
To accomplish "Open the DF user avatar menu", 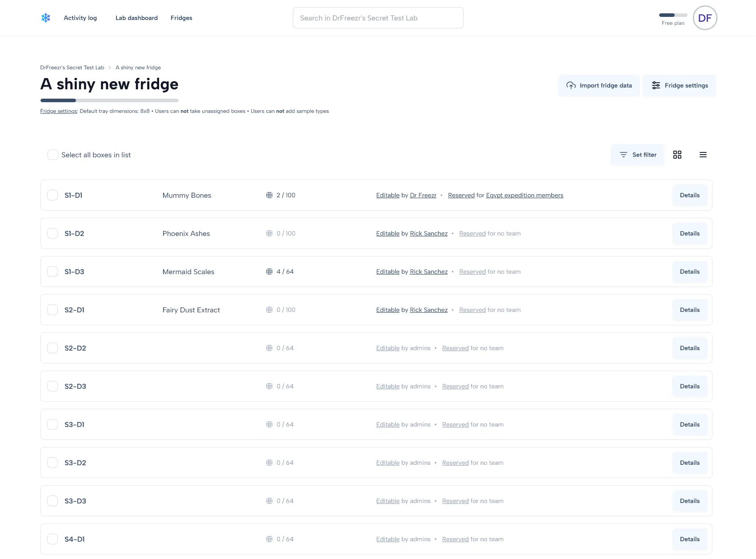I will [705, 18].
